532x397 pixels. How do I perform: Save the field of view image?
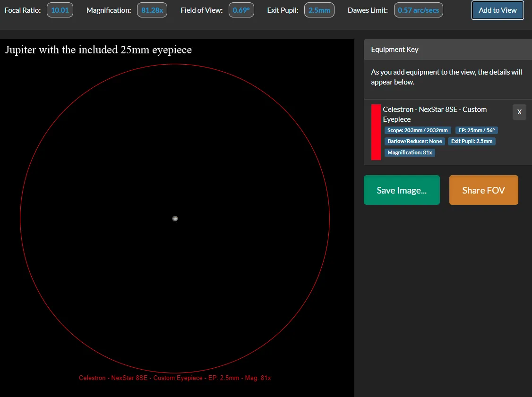pos(402,190)
